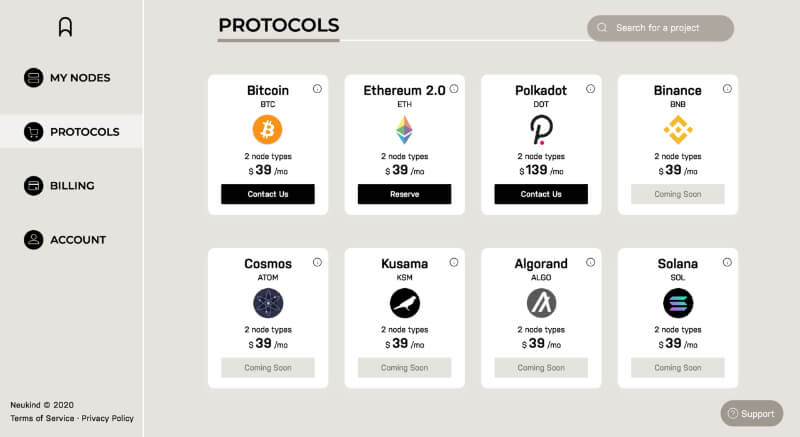Click the Polkadot logo icon

pyautogui.click(x=541, y=129)
